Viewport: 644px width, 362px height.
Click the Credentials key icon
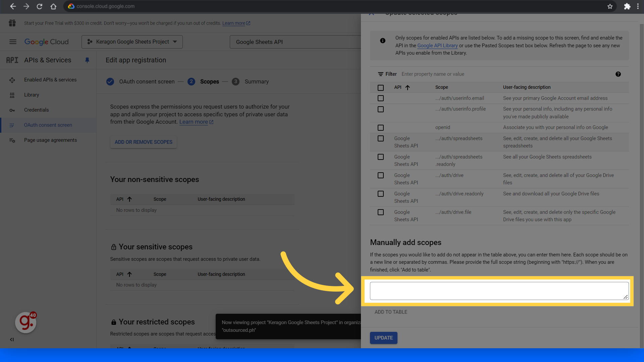tap(12, 110)
